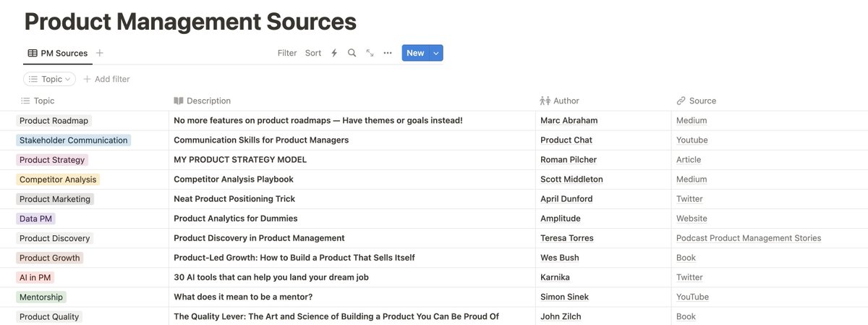Screen dimensions: 868x325
Task: Select the Data PM topic tag
Action: tap(35, 218)
